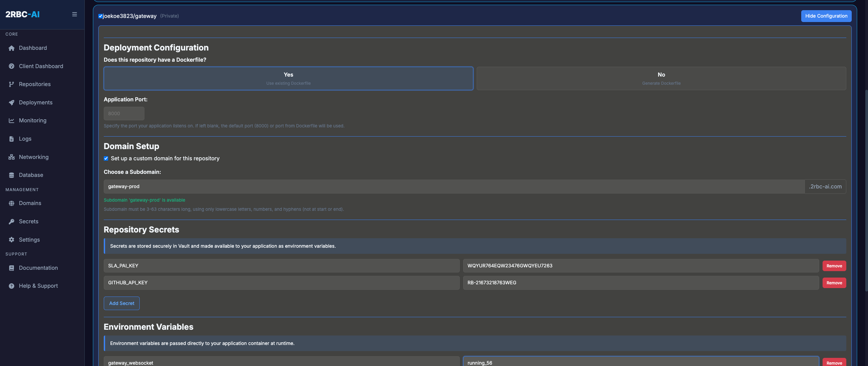The width and height of the screenshot is (868, 366).
Task: Select the Client Dashboard icon
Action: (11, 66)
